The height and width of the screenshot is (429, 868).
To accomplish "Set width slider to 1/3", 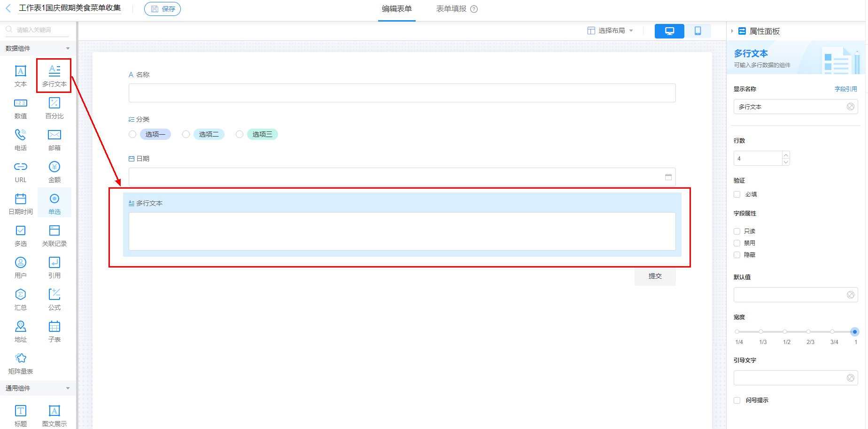I will (x=761, y=332).
